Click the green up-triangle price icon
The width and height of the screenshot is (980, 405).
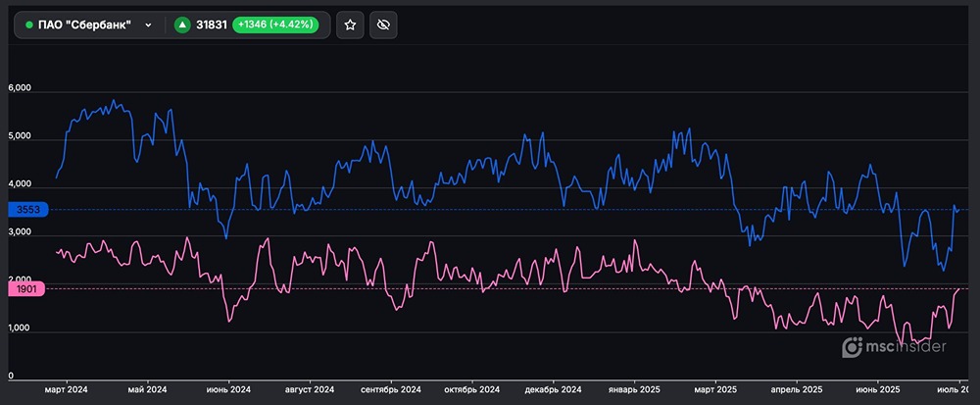point(182,25)
